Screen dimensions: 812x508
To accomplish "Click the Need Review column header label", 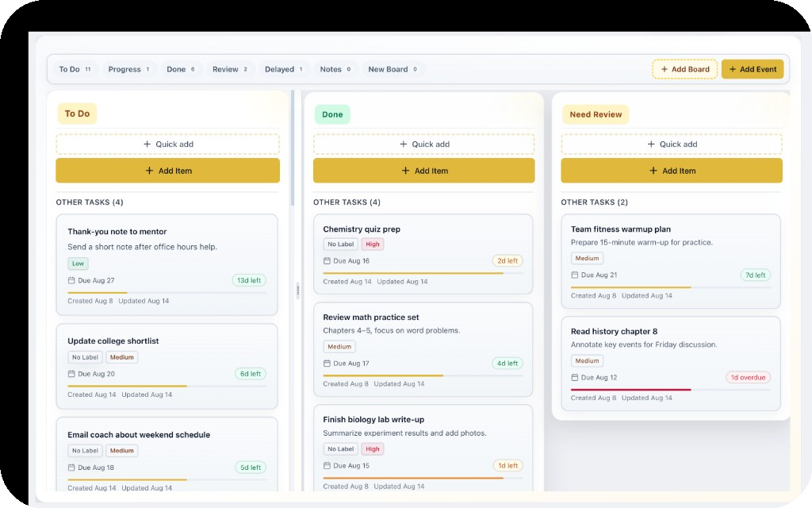I will point(596,114).
